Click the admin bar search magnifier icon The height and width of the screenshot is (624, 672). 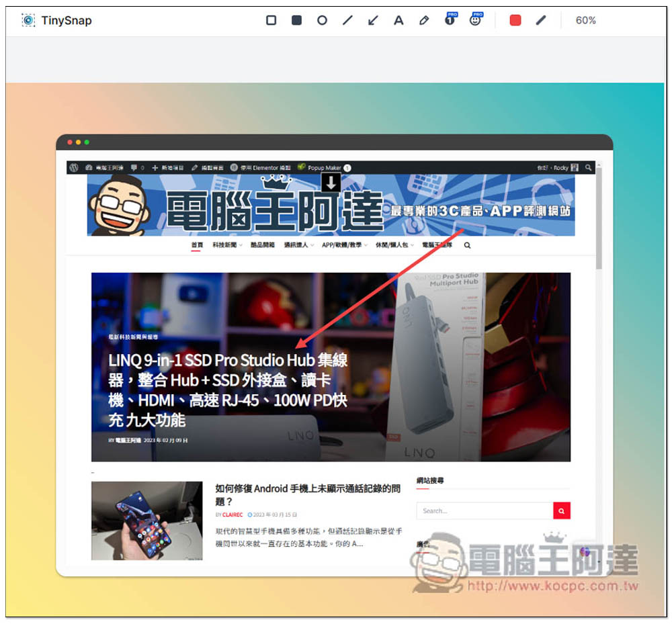588,167
